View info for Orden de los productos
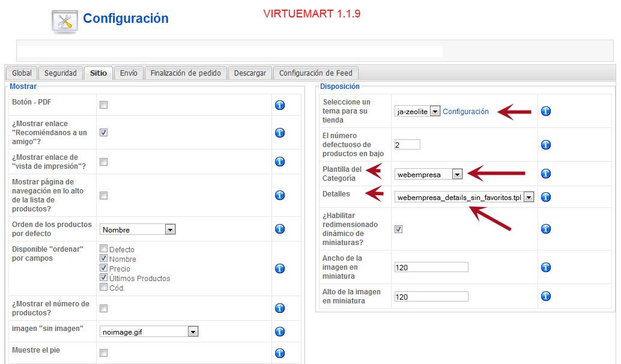The height and width of the screenshot is (364, 621). coord(280,229)
